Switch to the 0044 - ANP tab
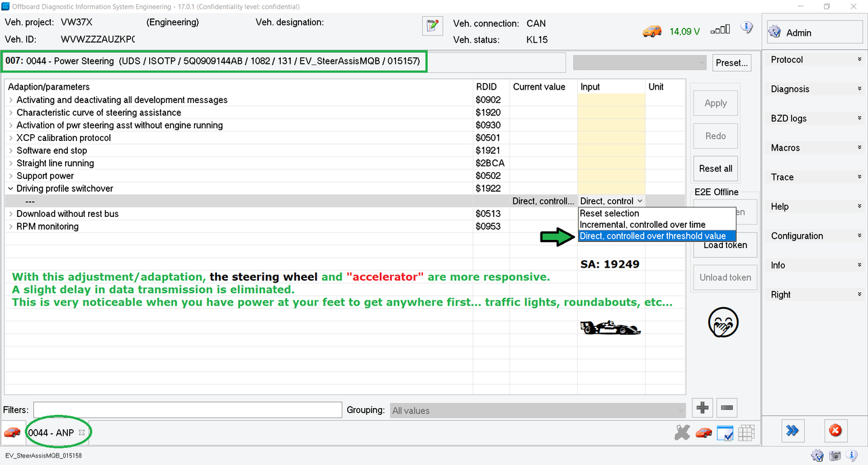 tap(51, 432)
